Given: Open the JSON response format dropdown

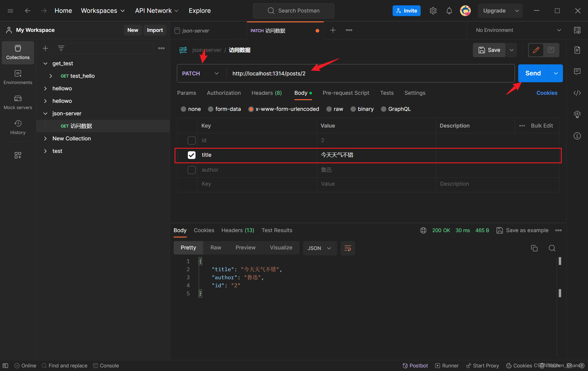Looking at the screenshot, I should click(320, 248).
